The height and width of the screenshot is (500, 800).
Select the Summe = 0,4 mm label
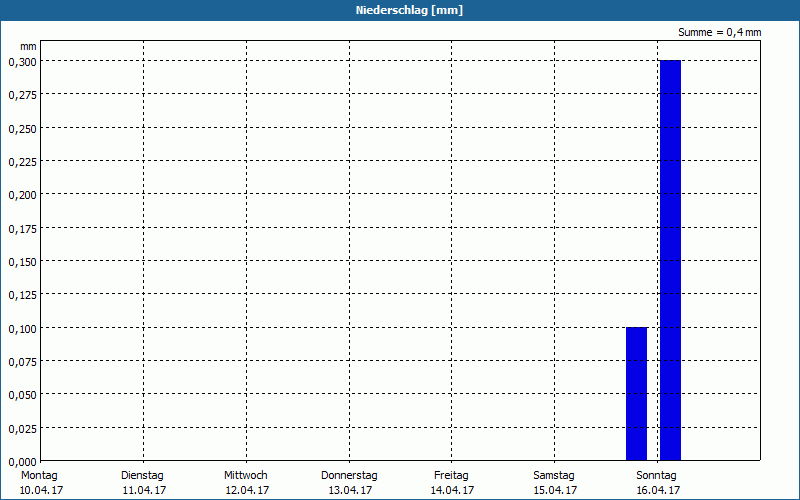tap(719, 32)
